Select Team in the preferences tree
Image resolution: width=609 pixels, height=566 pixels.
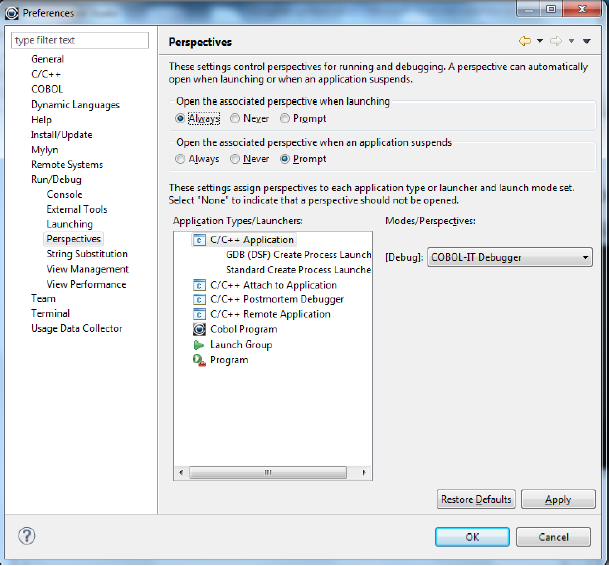click(x=44, y=299)
